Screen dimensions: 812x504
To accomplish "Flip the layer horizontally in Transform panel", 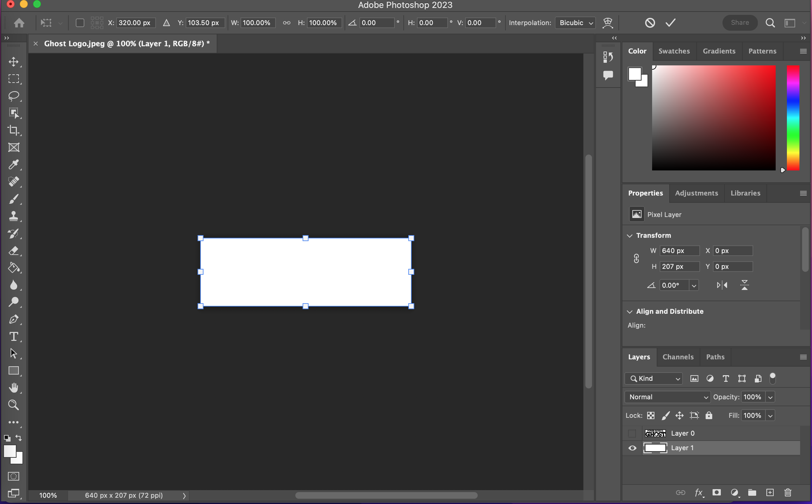I will coord(722,285).
